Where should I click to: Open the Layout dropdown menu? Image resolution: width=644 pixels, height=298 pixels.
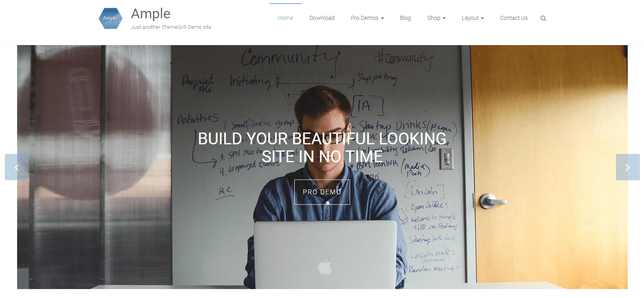(473, 18)
